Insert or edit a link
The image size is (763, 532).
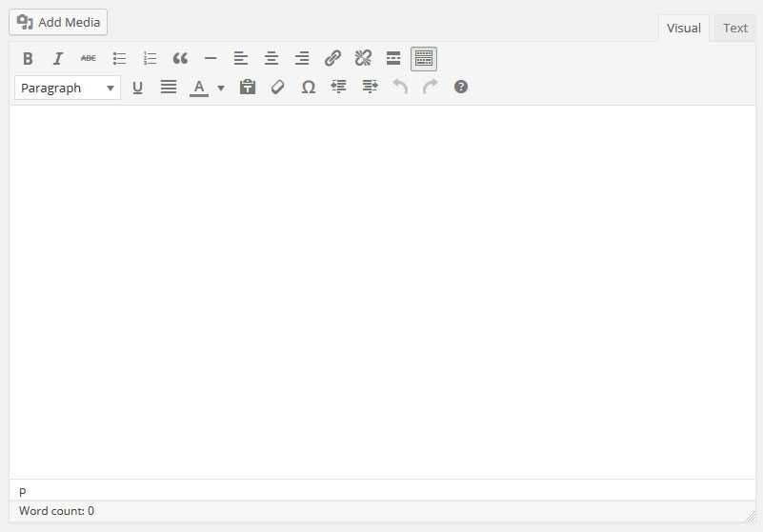332,59
